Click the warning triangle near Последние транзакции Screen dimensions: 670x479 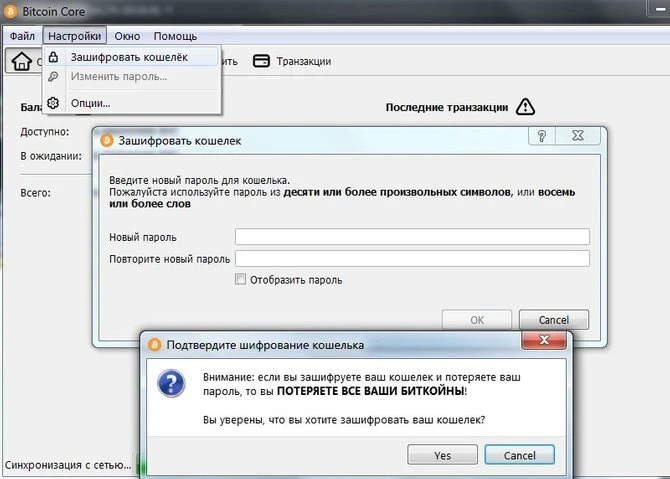[525, 107]
